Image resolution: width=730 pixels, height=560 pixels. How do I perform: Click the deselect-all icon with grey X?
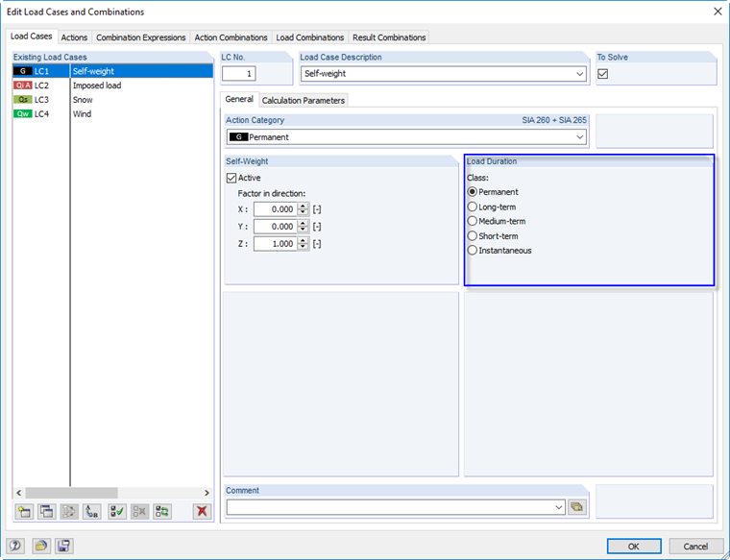(139, 512)
